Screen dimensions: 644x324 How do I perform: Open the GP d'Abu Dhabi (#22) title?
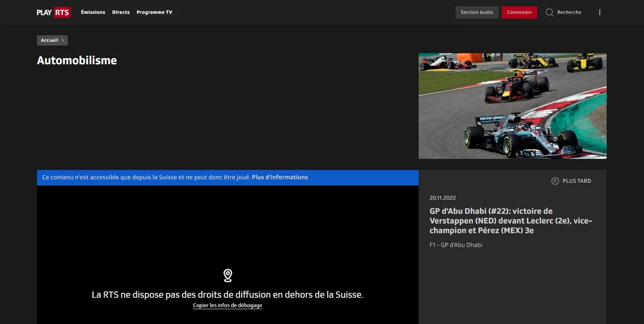click(511, 221)
